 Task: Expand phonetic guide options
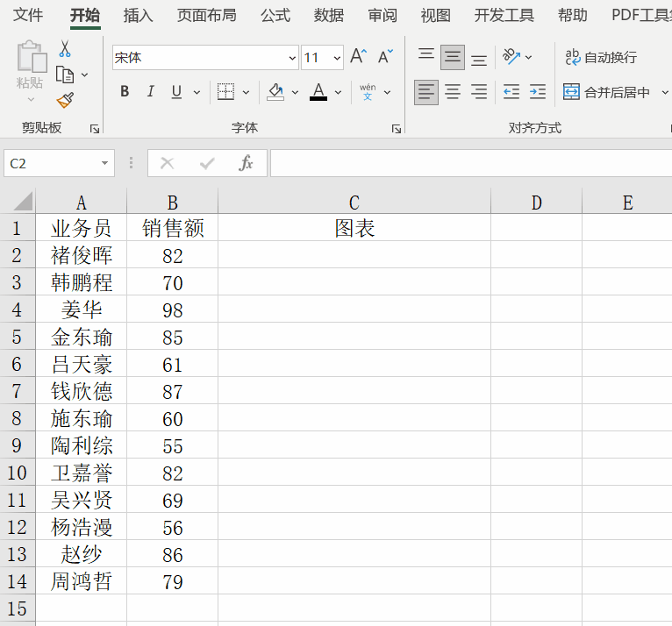[387, 92]
